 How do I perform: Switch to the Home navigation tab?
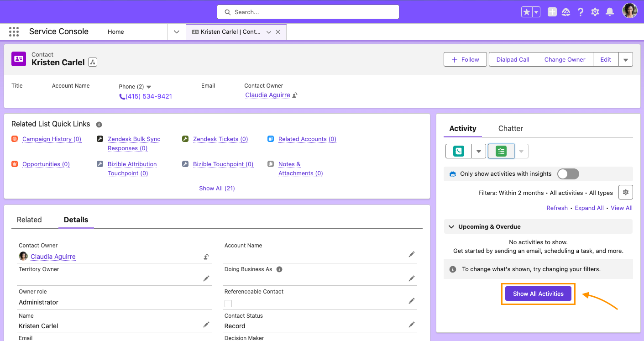(135, 32)
